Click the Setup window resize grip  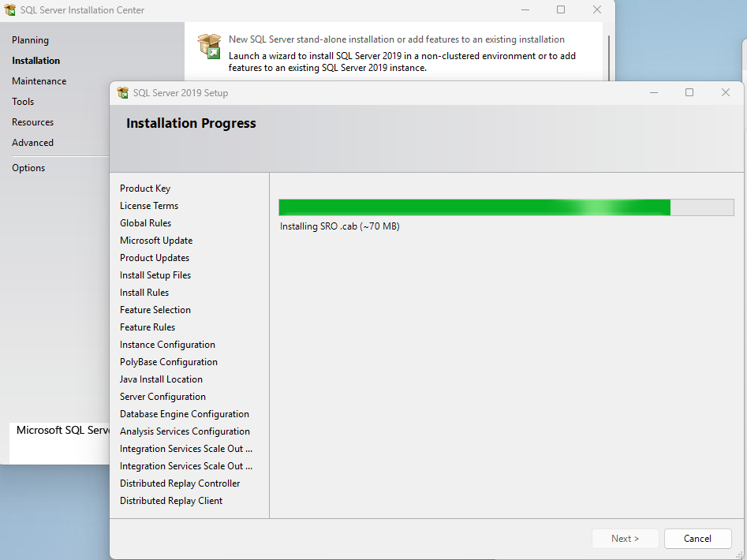point(739,555)
